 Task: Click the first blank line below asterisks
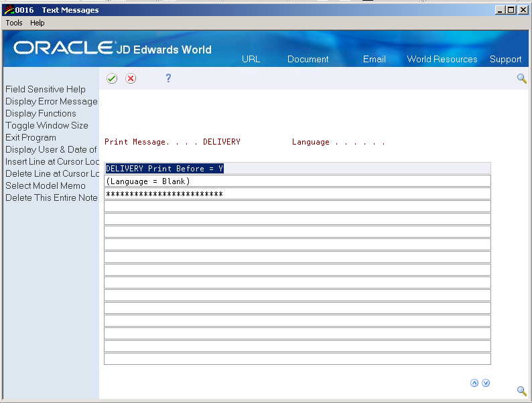coord(297,206)
